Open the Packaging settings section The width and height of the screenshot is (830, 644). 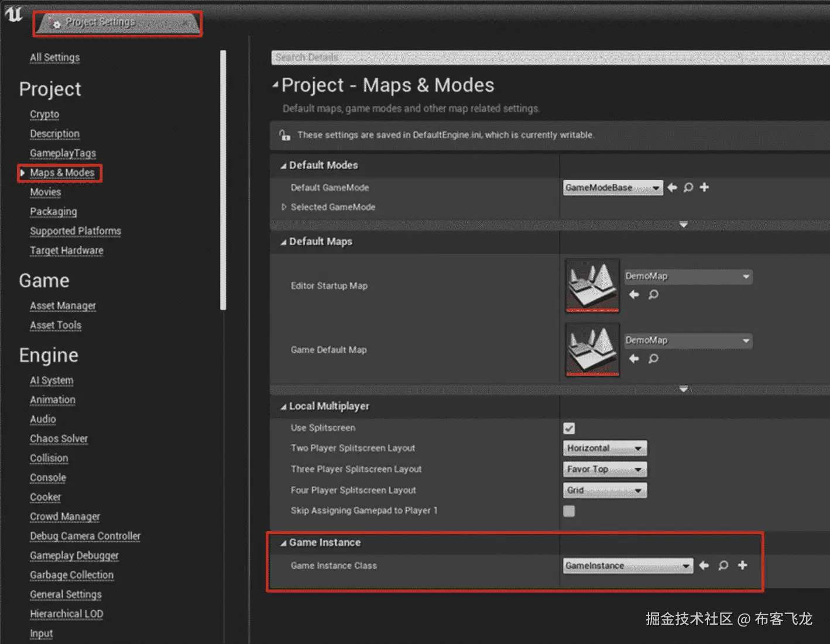pos(53,211)
